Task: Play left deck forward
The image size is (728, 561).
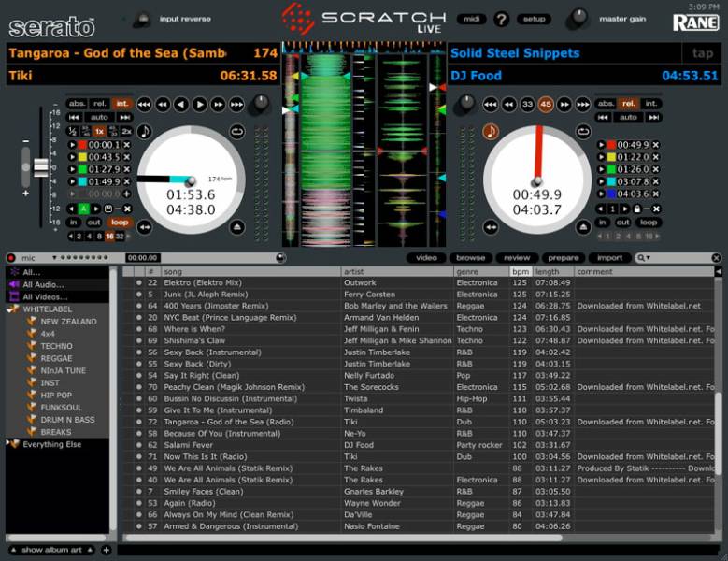Action: point(200,105)
